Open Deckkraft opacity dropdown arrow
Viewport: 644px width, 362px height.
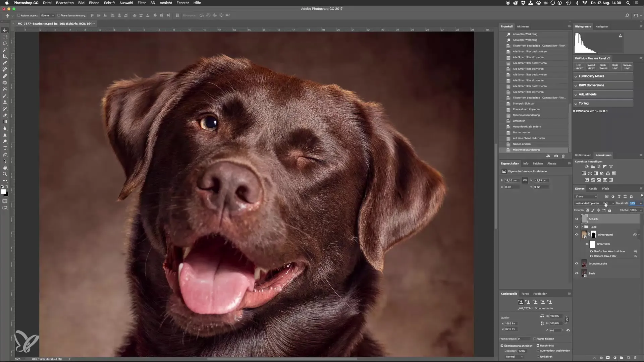[641, 203]
